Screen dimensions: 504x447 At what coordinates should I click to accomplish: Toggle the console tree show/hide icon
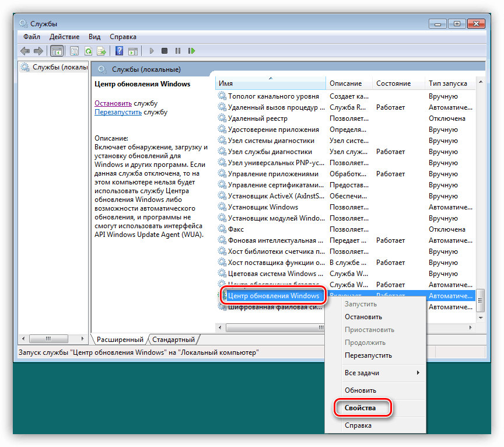57,51
